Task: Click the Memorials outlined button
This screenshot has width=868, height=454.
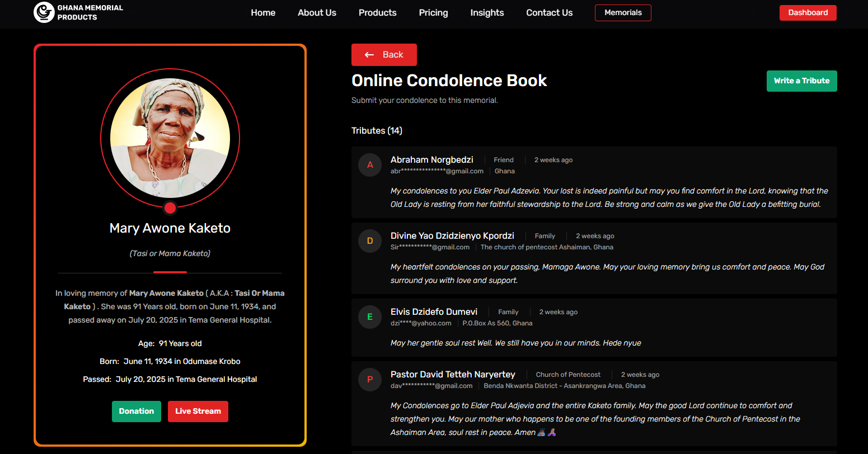Action: pyautogui.click(x=623, y=12)
